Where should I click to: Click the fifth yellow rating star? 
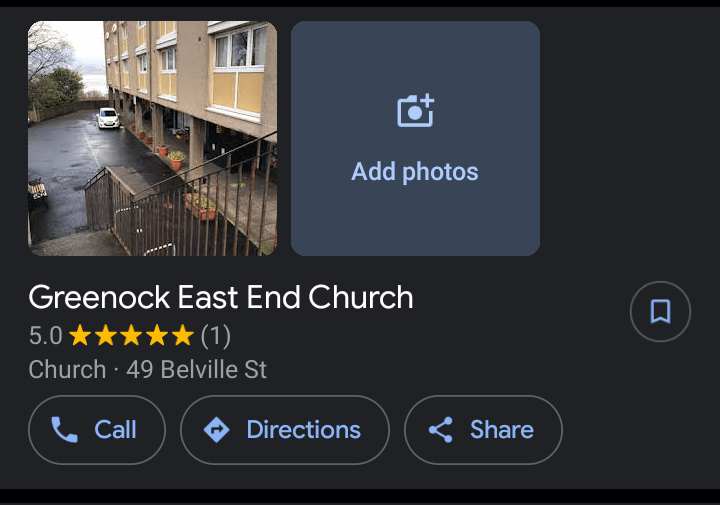(x=183, y=335)
